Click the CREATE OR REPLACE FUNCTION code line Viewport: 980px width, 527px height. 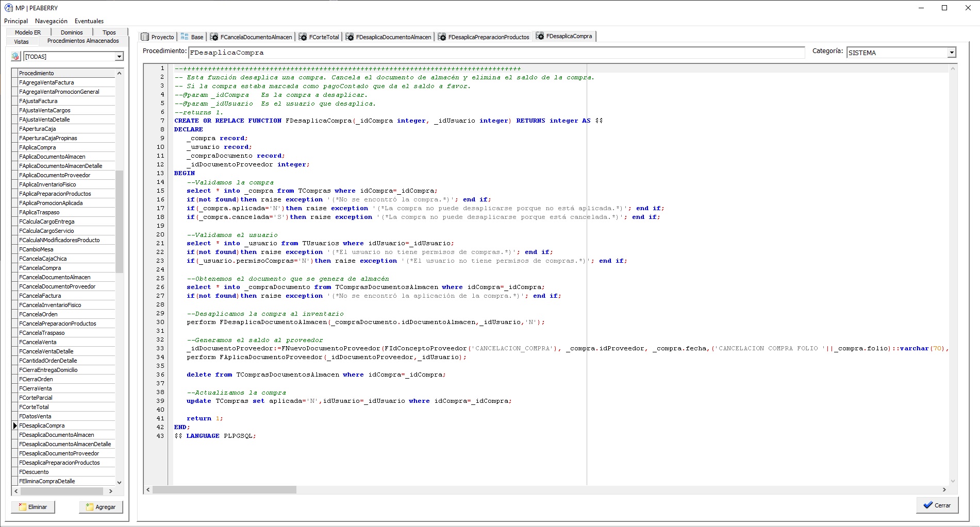point(388,121)
